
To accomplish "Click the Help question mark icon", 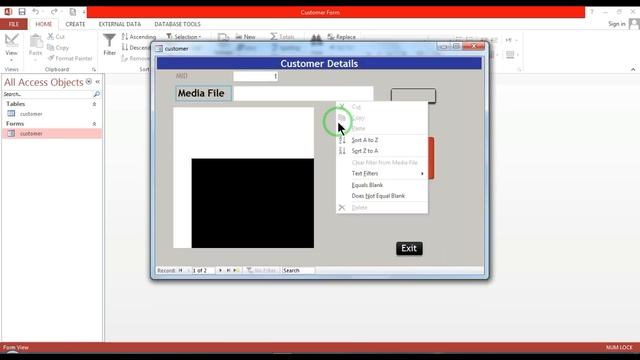I will pos(591,12).
